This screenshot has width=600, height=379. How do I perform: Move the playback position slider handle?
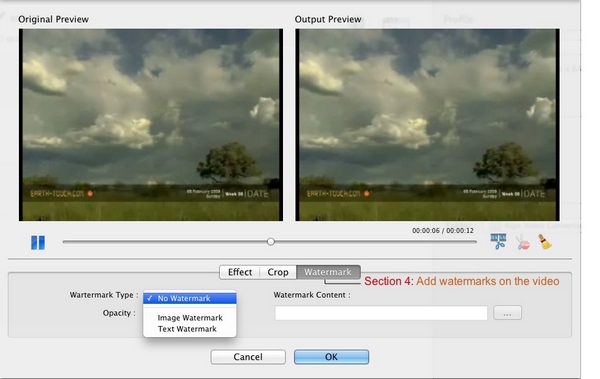coord(271,242)
